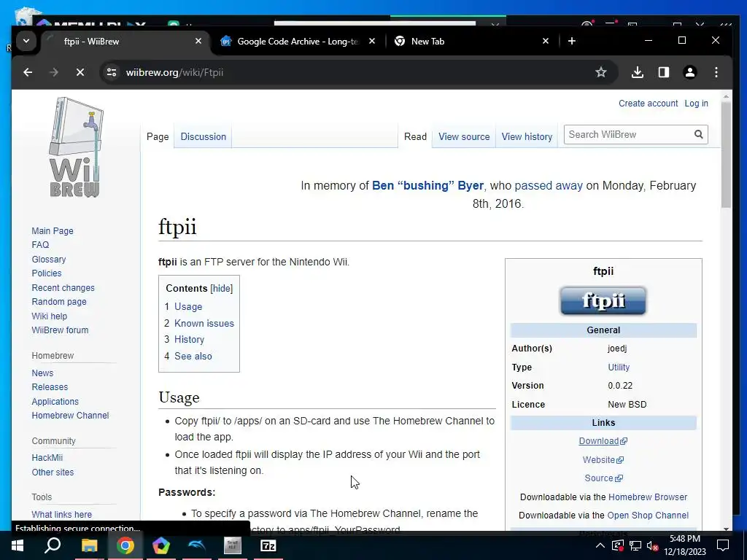The image size is (747, 560).
Task: Go back using the browser back arrow
Action: [x=28, y=72]
